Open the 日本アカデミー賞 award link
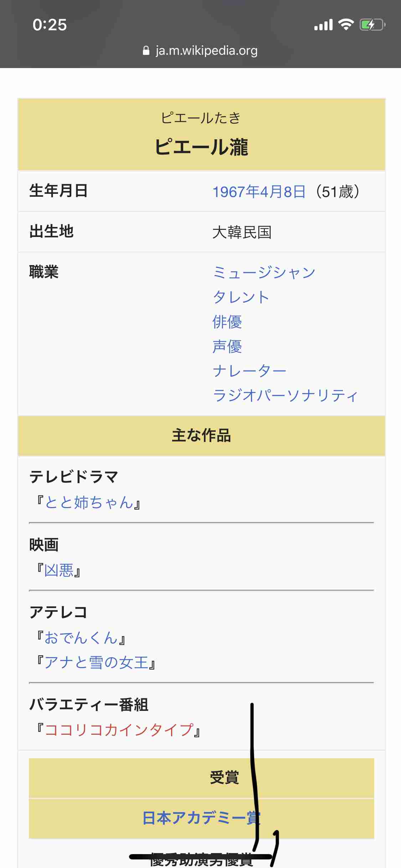 point(201,818)
